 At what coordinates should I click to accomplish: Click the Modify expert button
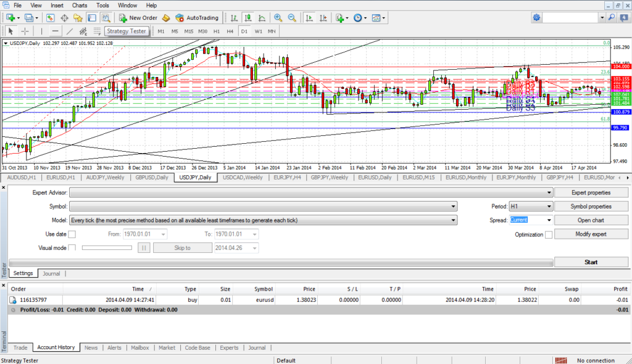click(591, 234)
